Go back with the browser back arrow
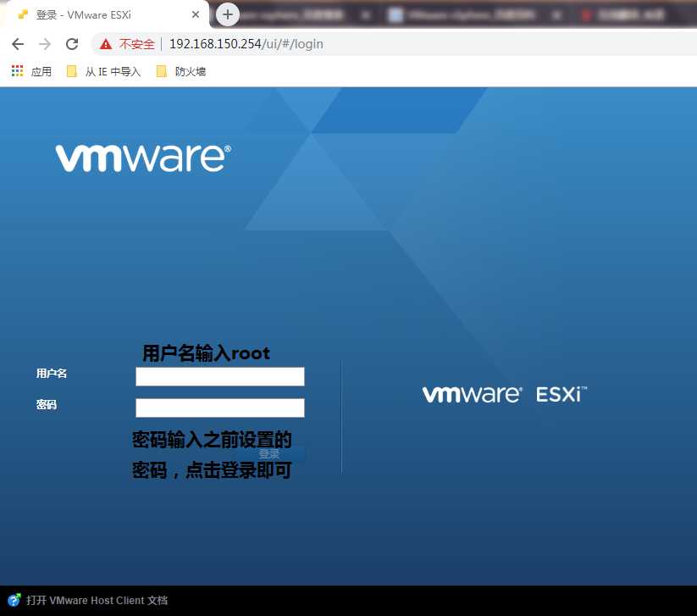The image size is (697, 616). (18, 44)
